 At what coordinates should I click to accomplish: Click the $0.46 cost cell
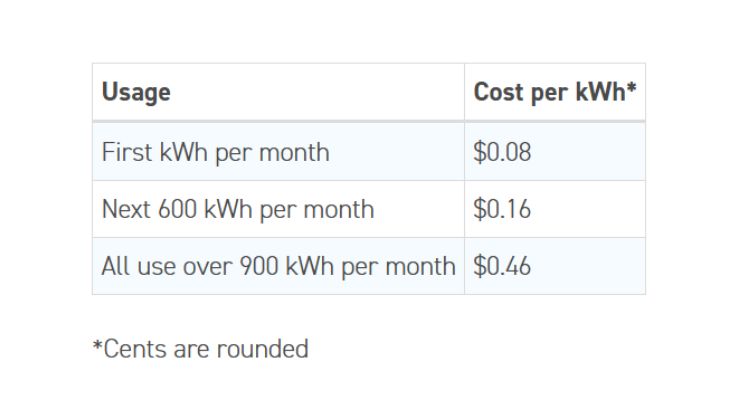click(502, 267)
